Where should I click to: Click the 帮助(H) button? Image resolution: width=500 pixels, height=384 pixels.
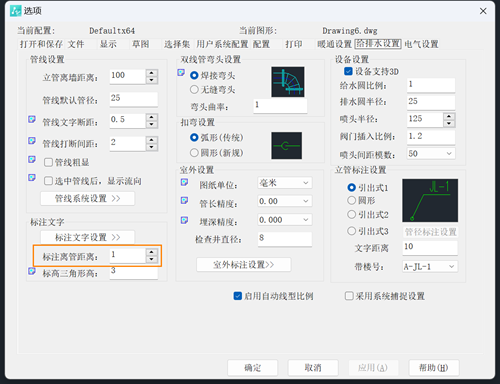click(434, 368)
